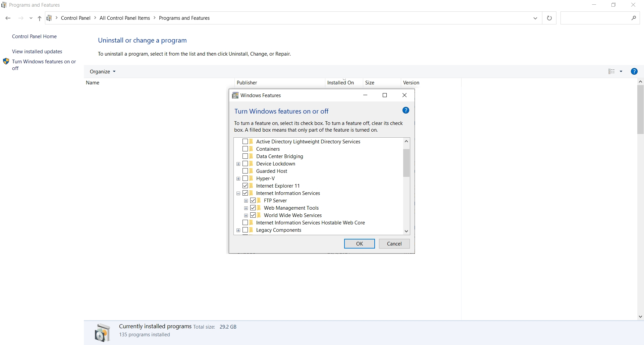Click the Programs and Features help icon
Image resolution: width=644 pixels, height=345 pixels.
634,71
